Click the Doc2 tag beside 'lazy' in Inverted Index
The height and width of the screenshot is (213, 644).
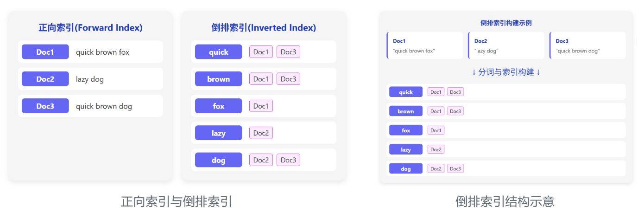261,133
